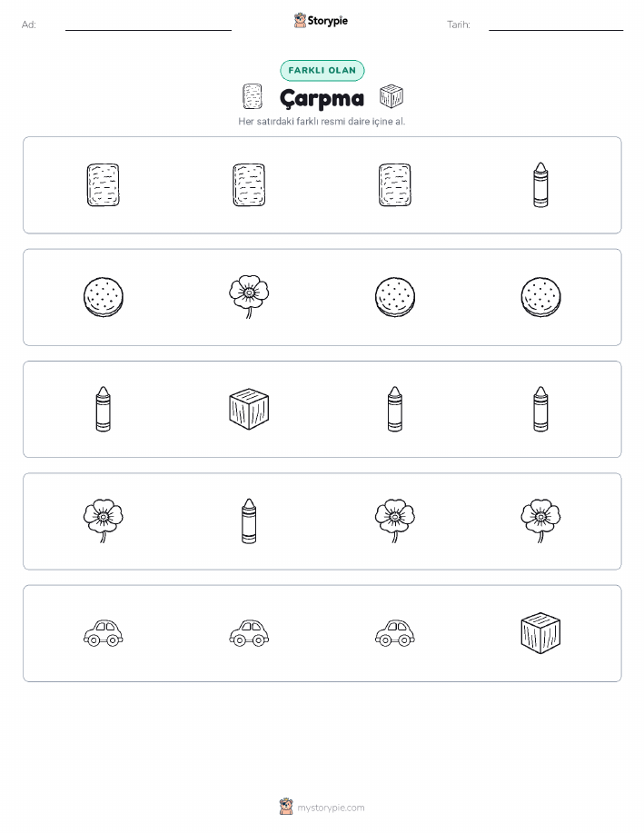Click the first car in the bottom row

click(103, 633)
